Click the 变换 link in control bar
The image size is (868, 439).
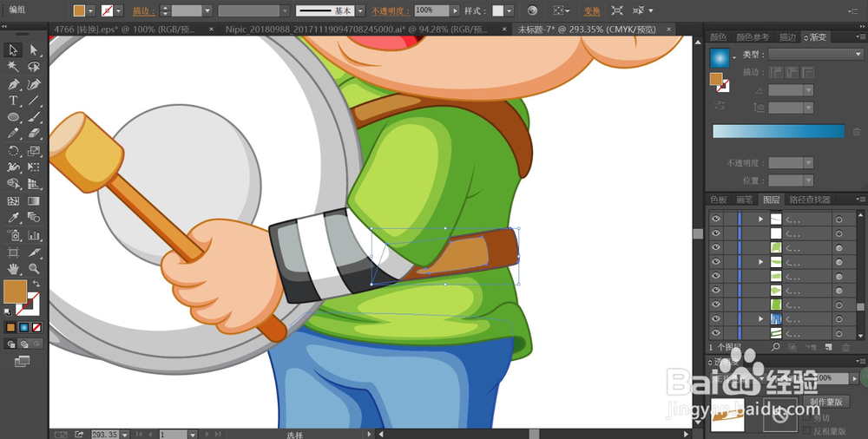pyautogui.click(x=592, y=10)
